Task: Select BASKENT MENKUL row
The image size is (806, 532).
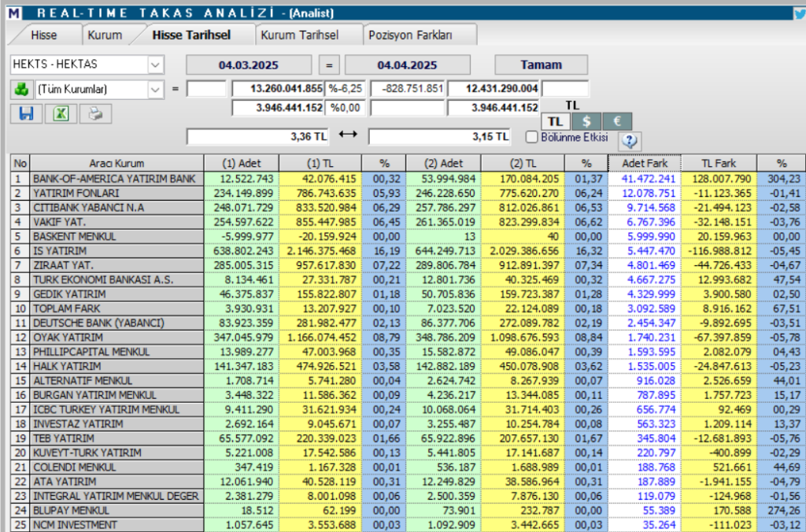Action: 409,236
